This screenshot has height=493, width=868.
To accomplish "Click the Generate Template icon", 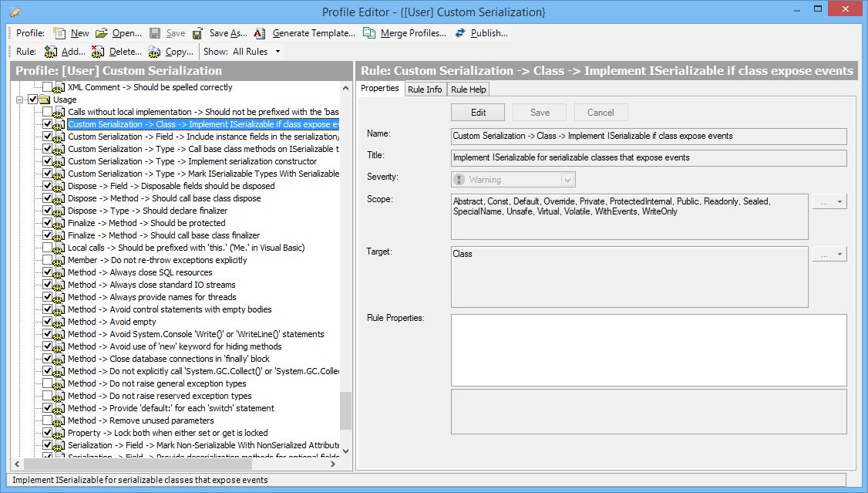I will click(260, 33).
